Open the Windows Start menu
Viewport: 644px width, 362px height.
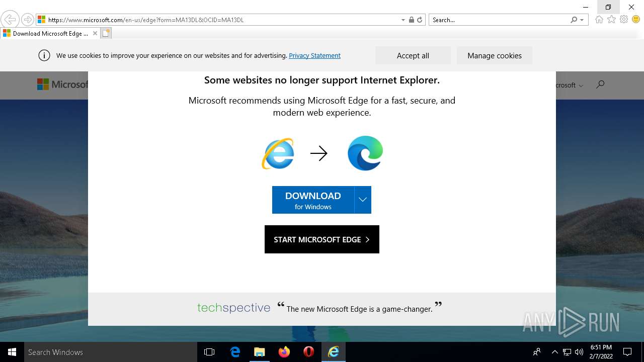[x=12, y=352]
